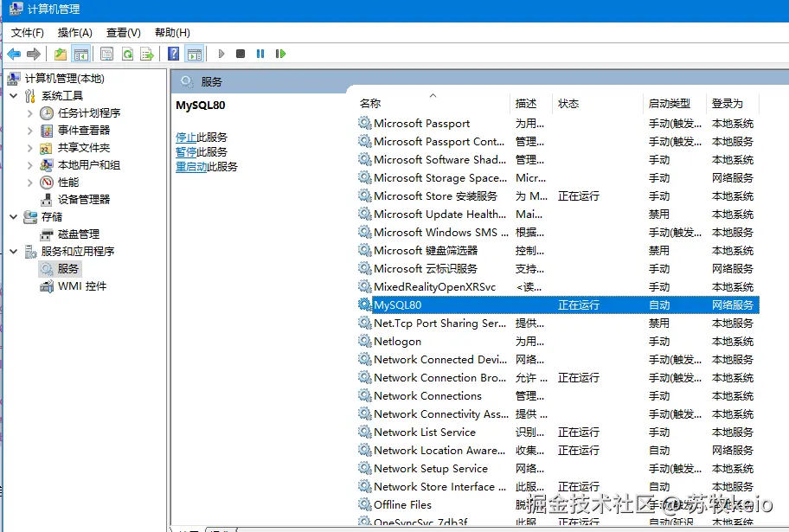Open the 文件(F) menu
This screenshot has height=532, width=789.
pyautogui.click(x=28, y=33)
